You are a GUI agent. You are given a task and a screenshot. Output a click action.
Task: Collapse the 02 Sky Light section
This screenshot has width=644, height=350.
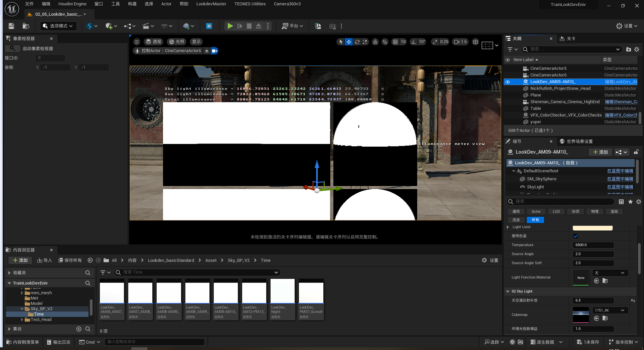[508, 292]
